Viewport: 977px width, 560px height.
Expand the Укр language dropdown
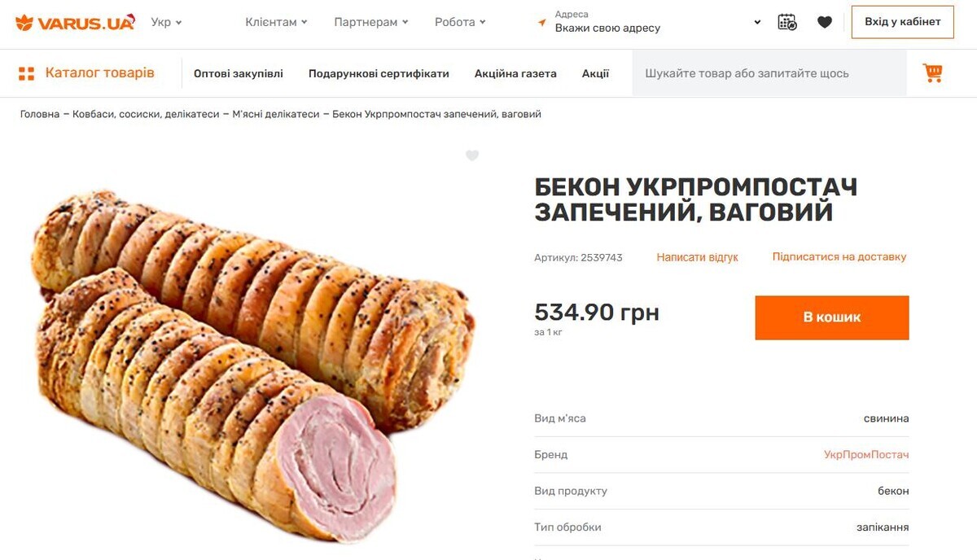click(x=166, y=22)
